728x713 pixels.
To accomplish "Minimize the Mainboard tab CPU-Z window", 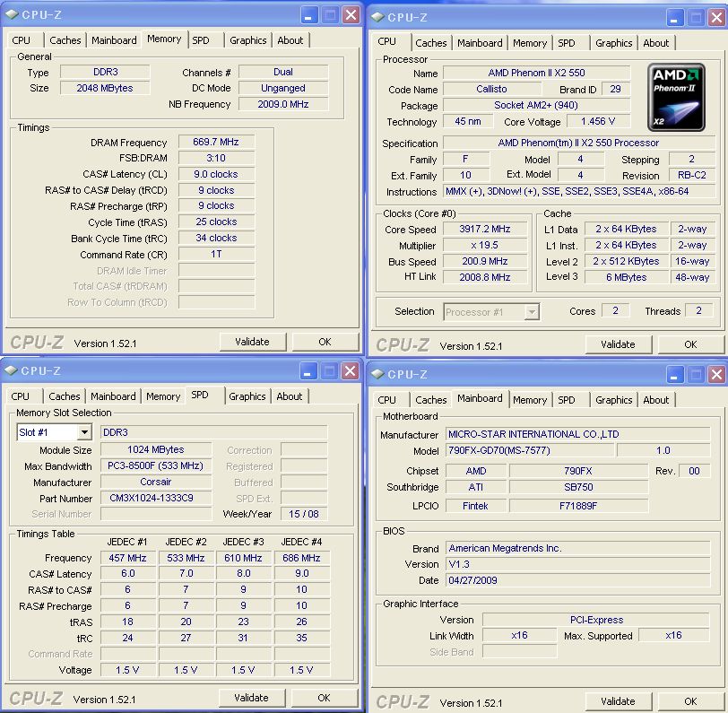I will pos(674,374).
